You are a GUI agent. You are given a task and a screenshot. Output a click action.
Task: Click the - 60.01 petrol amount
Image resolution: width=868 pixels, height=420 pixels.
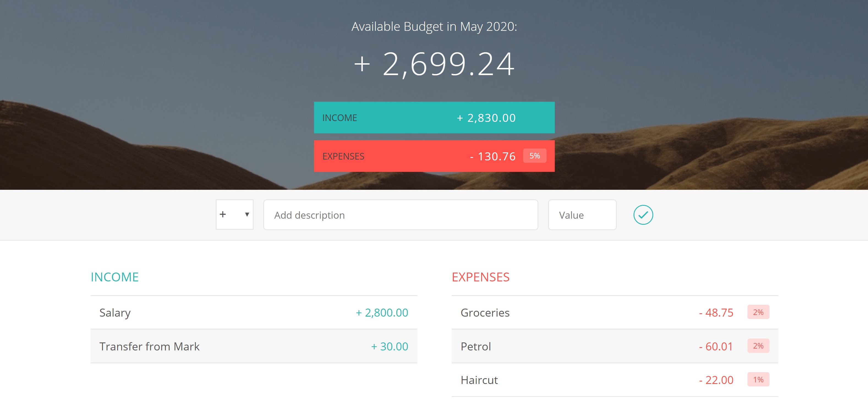point(716,346)
